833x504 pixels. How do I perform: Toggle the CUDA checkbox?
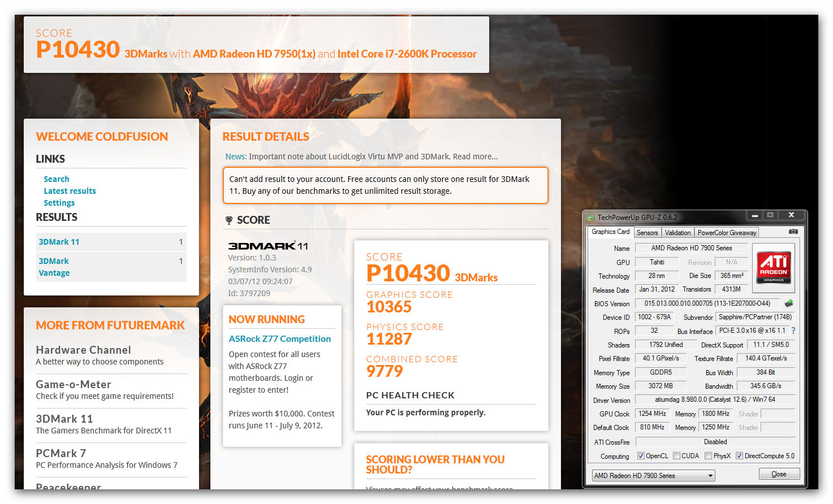[676, 456]
